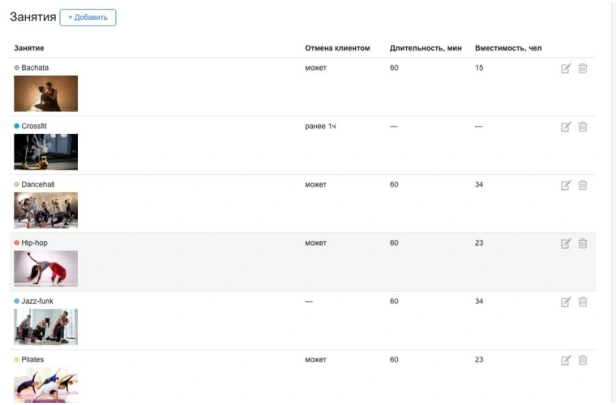Open the Bachata class name link

pyautogui.click(x=35, y=68)
